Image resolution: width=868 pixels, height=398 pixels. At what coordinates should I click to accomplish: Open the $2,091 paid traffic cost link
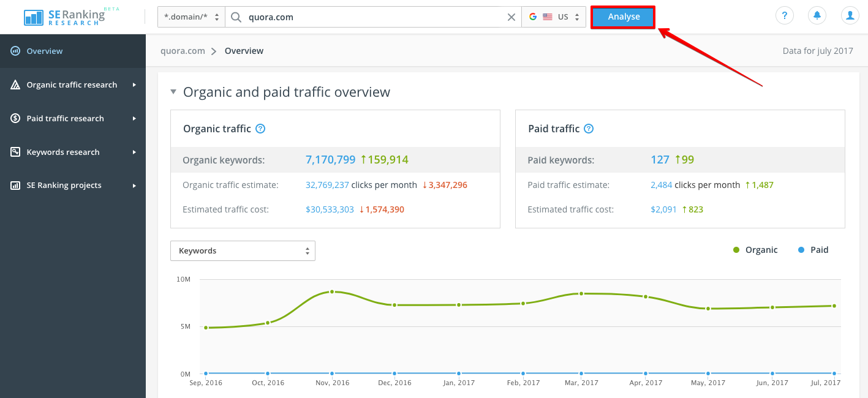coord(663,209)
